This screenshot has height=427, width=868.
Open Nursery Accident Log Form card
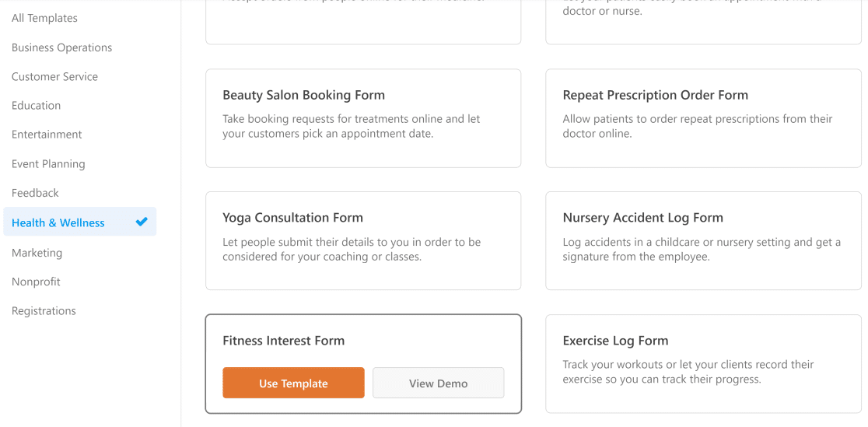pyautogui.click(x=703, y=241)
